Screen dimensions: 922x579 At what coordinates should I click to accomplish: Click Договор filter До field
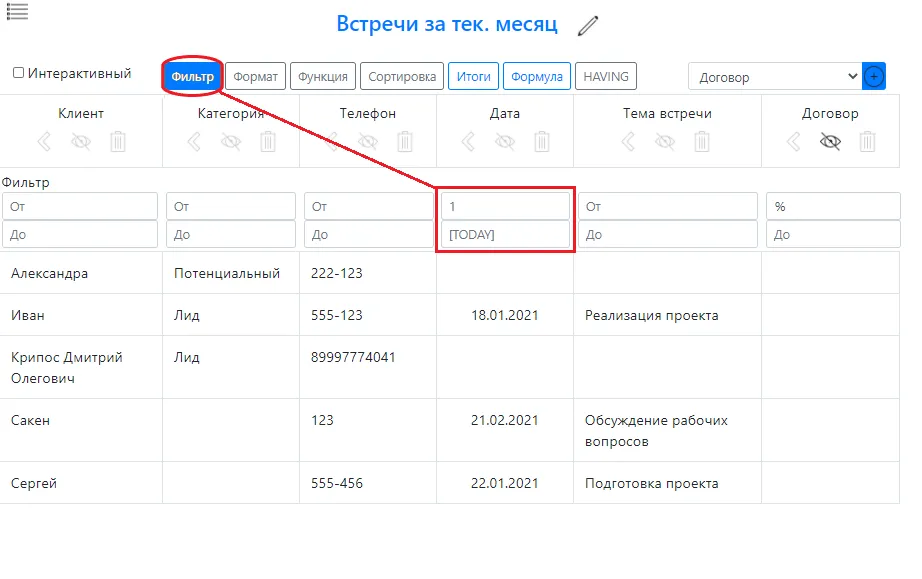tap(833, 234)
